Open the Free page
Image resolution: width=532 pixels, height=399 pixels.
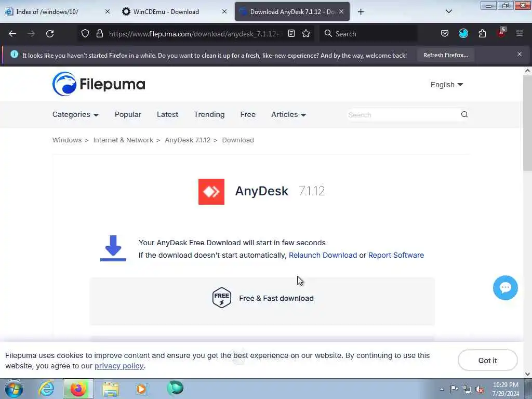tap(248, 114)
